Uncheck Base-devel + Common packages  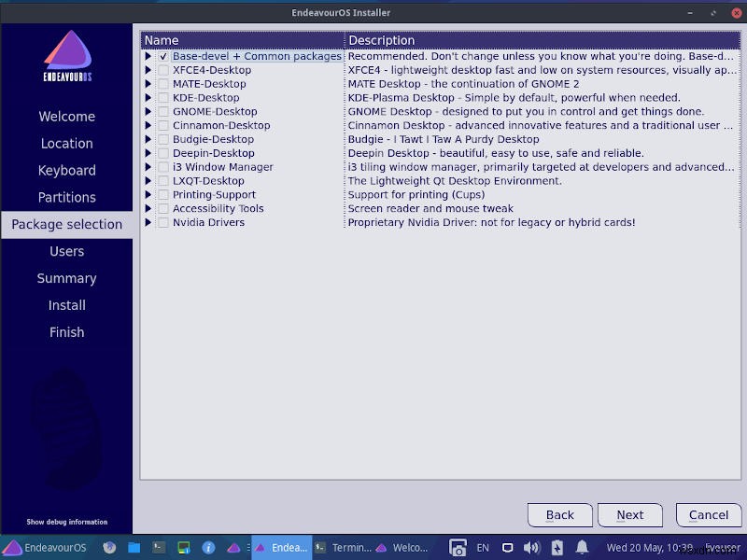pos(162,56)
